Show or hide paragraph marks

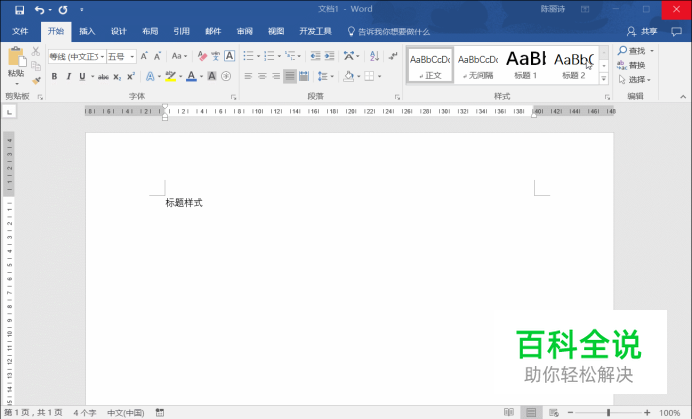[x=393, y=56]
